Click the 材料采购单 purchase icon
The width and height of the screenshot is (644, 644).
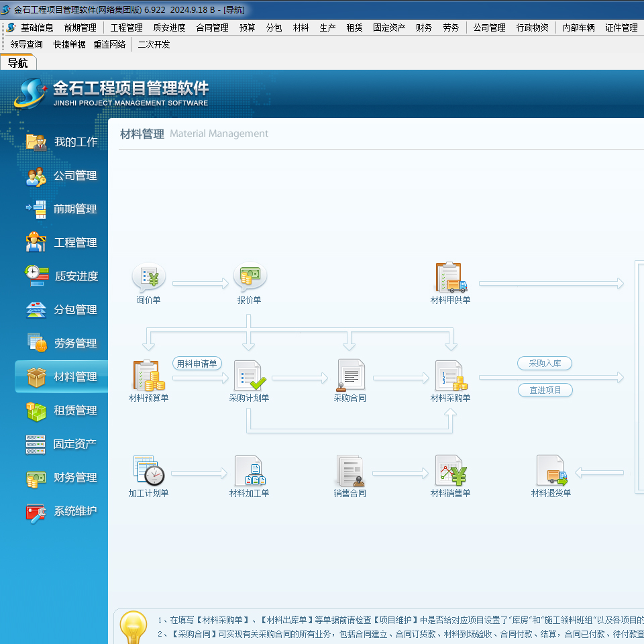(x=450, y=376)
